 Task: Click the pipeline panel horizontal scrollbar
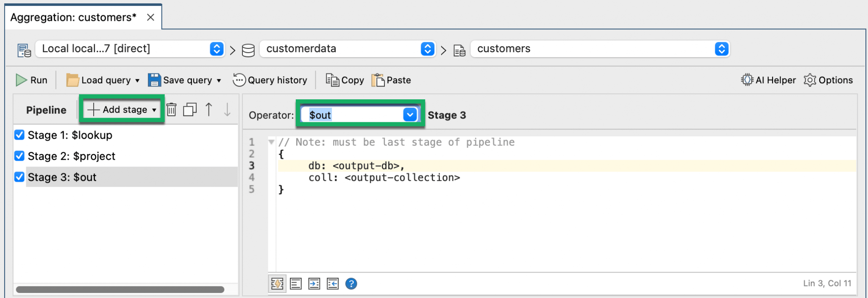(x=120, y=290)
